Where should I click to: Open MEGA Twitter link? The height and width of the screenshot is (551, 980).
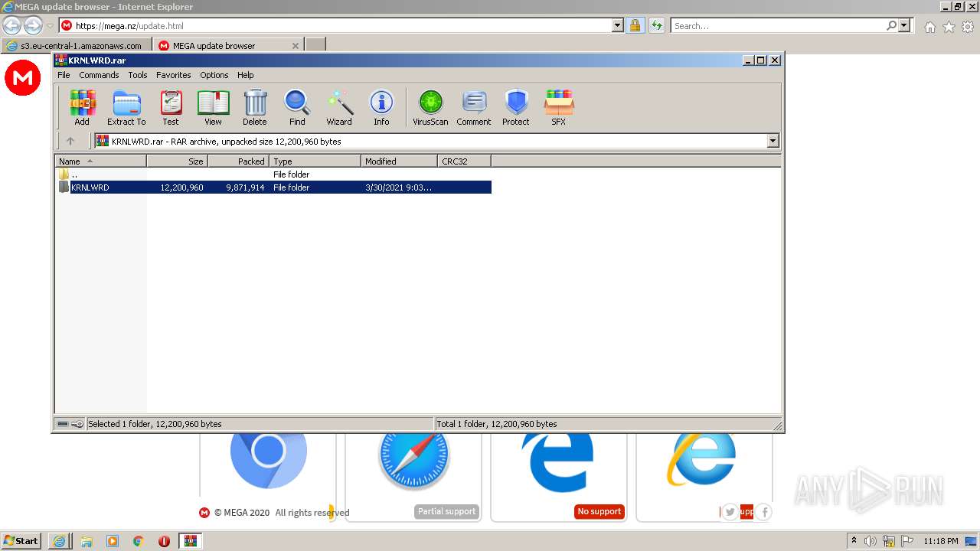click(x=730, y=512)
